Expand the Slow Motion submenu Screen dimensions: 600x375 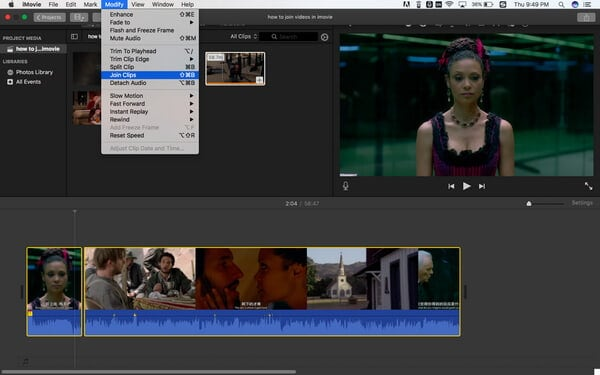[150, 96]
